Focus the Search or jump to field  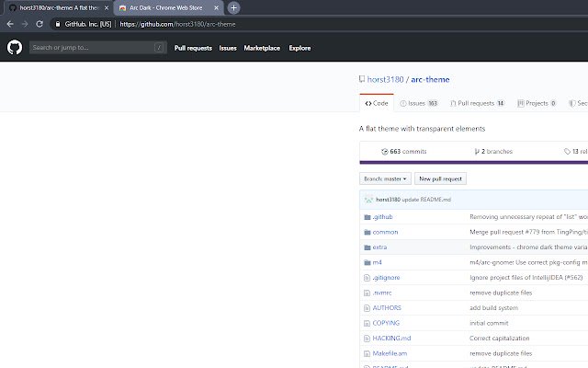pos(98,48)
